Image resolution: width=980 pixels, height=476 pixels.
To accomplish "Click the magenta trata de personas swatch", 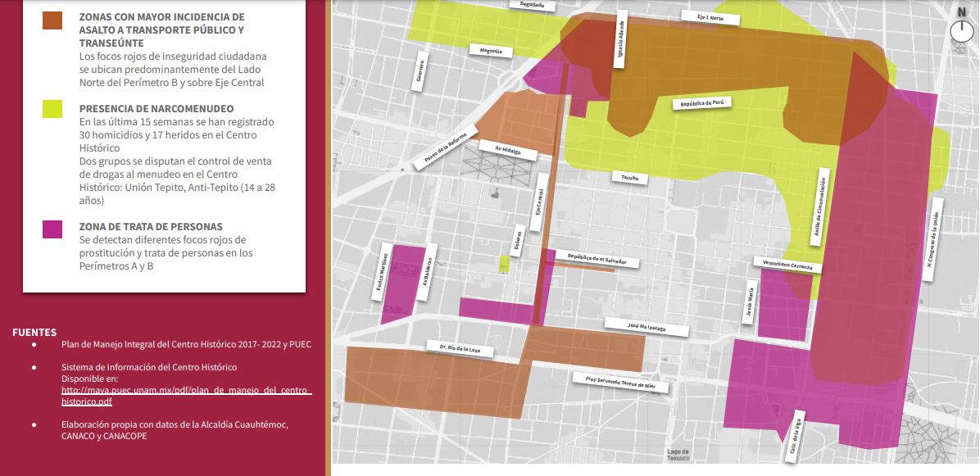I will (x=52, y=229).
